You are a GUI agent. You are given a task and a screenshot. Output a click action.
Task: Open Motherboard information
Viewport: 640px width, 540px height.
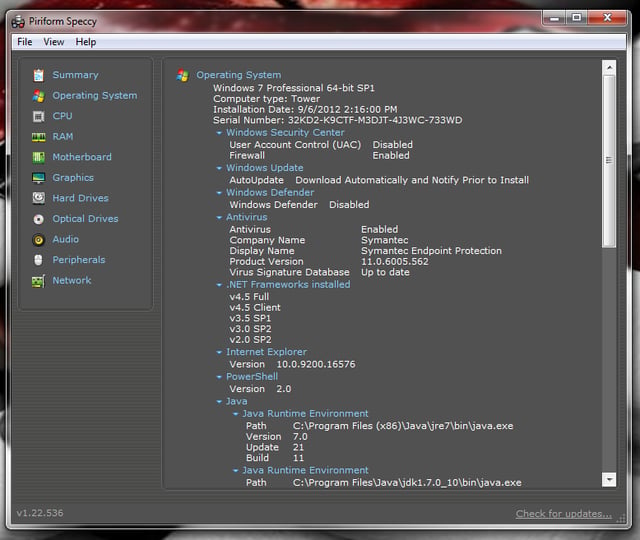pos(82,157)
